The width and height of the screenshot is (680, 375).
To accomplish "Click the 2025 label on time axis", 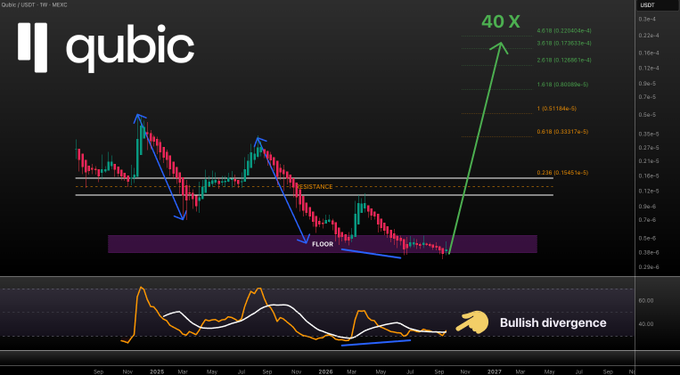I will tap(156, 372).
